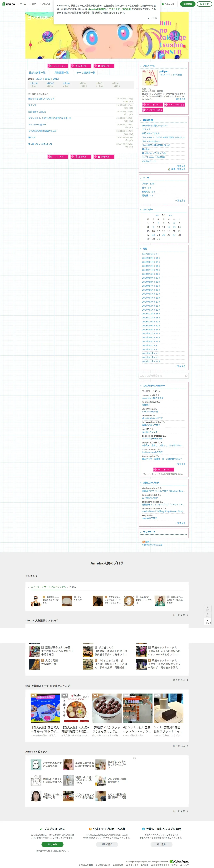
Task: Switch to the テーマ別記事一覧 tab
Action: pos(86,73)
